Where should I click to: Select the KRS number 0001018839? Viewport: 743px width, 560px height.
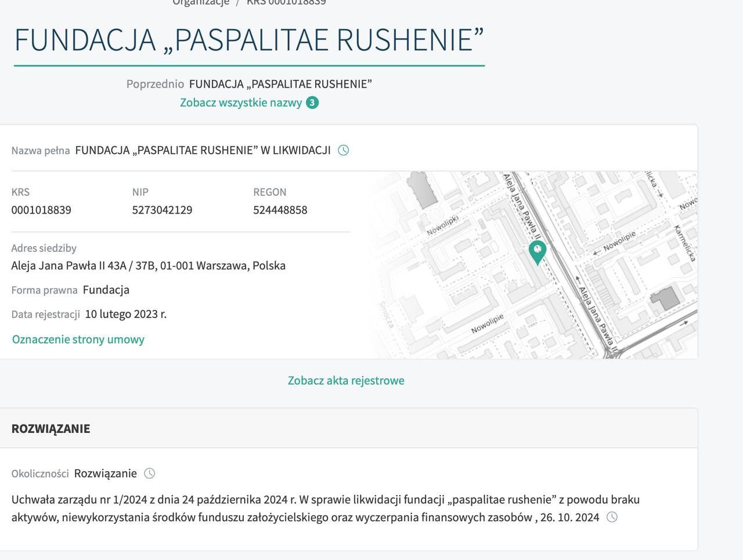click(41, 210)
